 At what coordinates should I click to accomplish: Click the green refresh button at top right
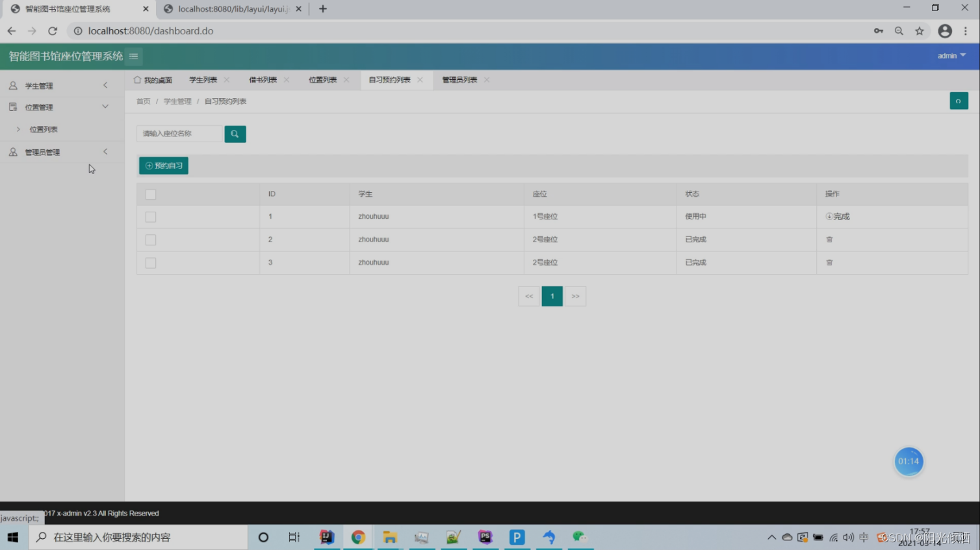coord(959,101)
